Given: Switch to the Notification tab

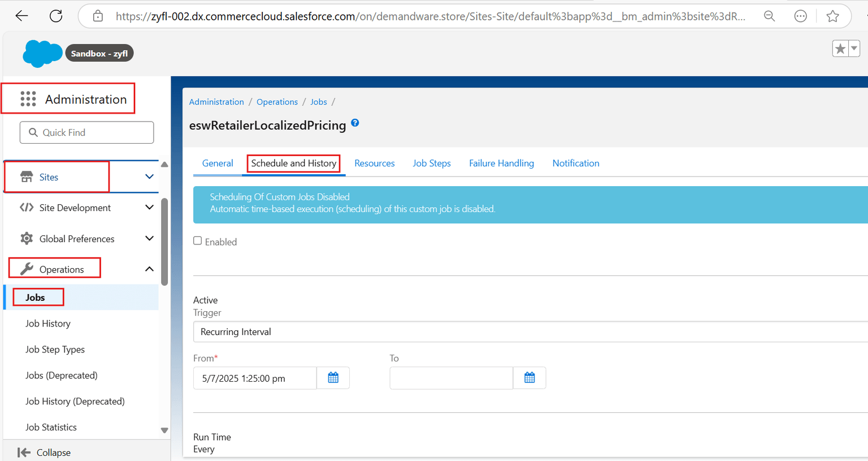Looking at the screenshot, I should tap(576, 163).
